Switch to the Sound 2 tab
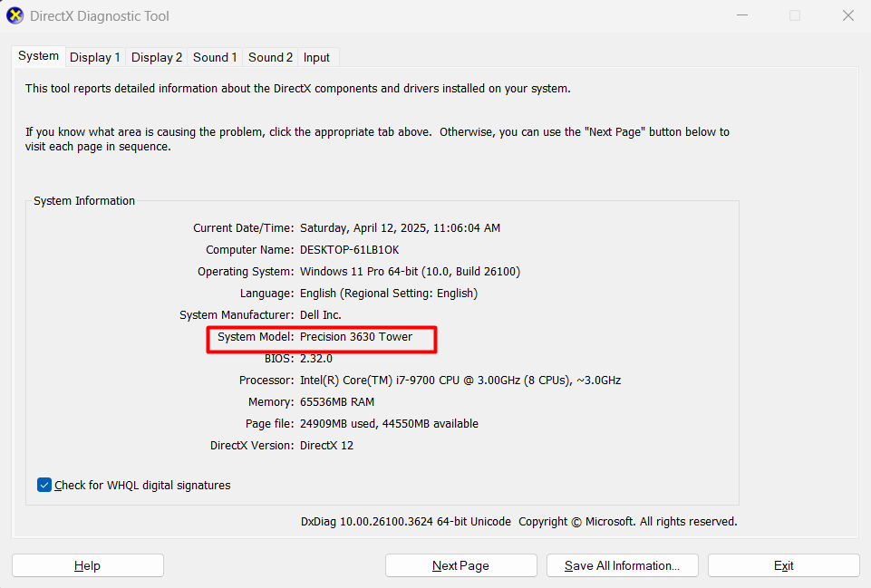The width and height of the screenshot is (871, 588). coord(270,57)
